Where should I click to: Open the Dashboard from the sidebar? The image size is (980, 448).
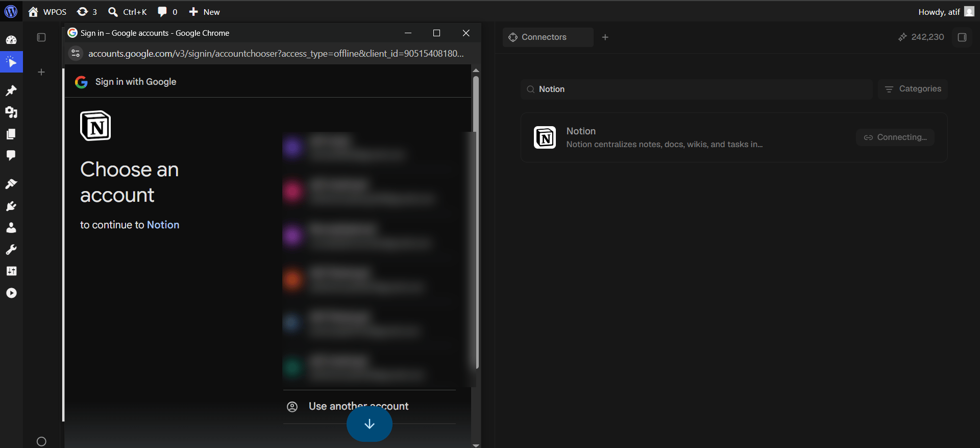[11, 40]
